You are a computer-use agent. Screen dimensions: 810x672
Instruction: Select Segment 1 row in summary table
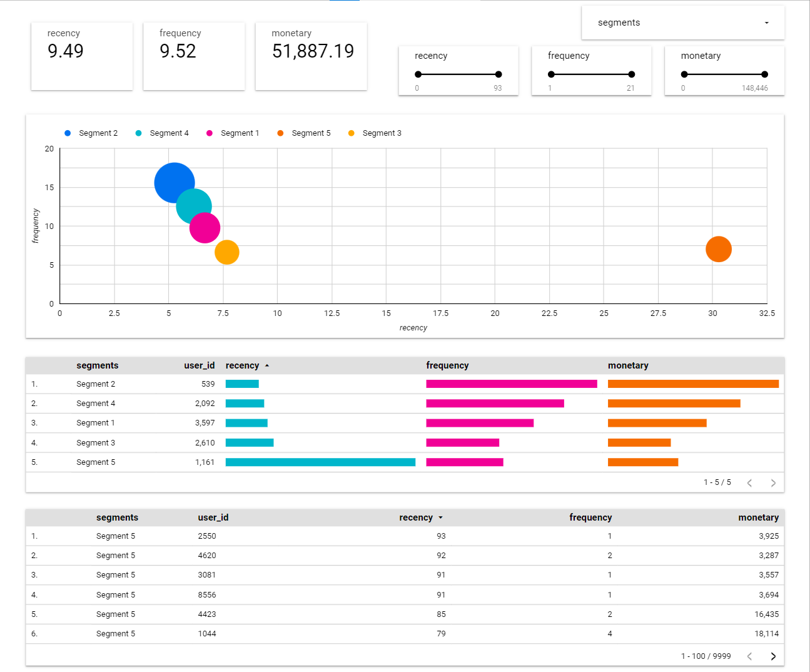coord(405,423)
